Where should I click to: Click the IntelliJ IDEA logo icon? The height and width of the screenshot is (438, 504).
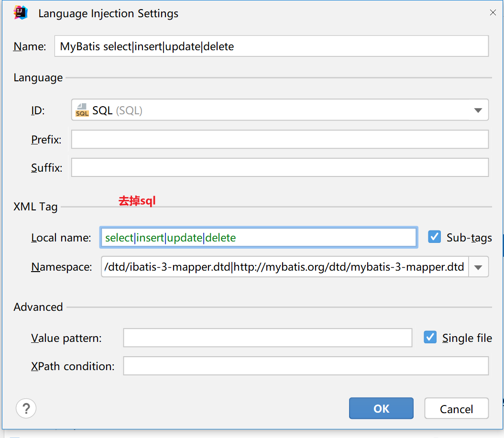click(x=21, y=13)
